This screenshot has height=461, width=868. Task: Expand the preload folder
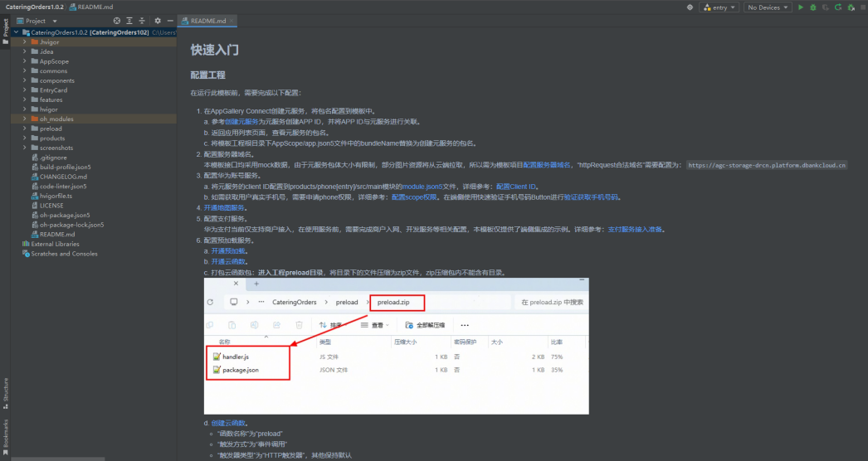pyautogui.click(x=25, y=129)
